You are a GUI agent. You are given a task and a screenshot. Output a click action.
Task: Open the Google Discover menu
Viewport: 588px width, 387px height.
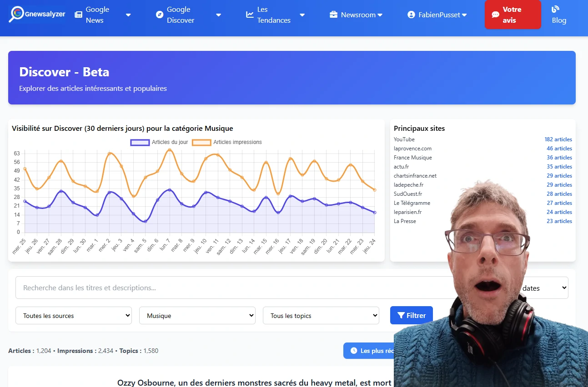click(x=189, y=15)
